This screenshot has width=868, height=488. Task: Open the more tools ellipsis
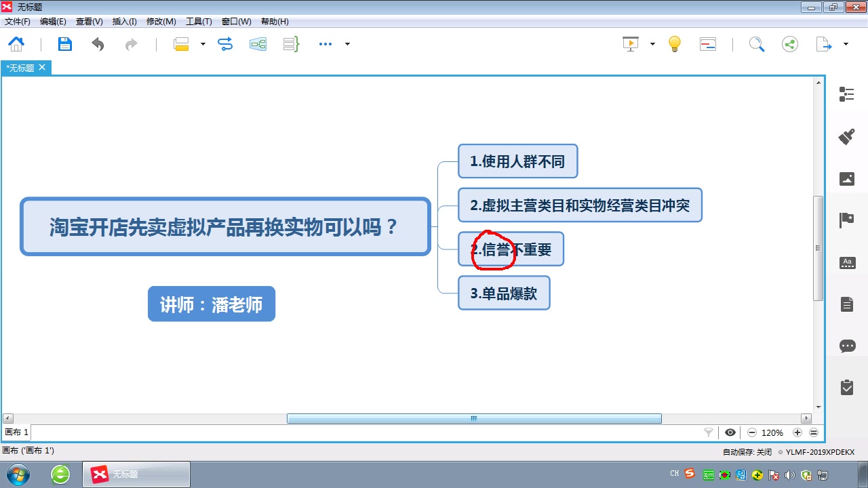(325, 44)
